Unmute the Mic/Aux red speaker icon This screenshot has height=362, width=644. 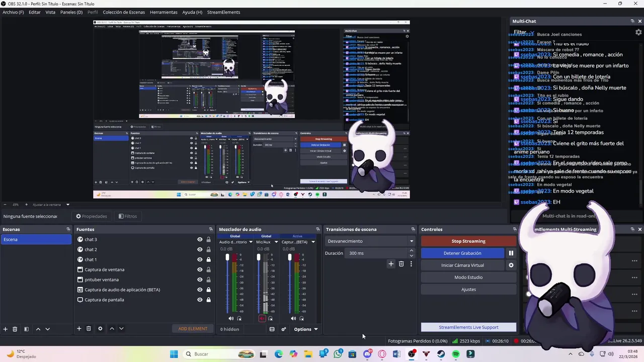point(262,318)
